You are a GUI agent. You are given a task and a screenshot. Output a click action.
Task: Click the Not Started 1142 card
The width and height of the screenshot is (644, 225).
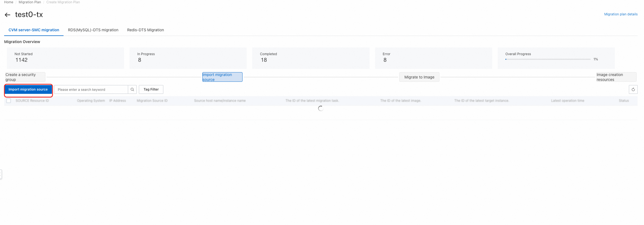[x=65, y=58]
